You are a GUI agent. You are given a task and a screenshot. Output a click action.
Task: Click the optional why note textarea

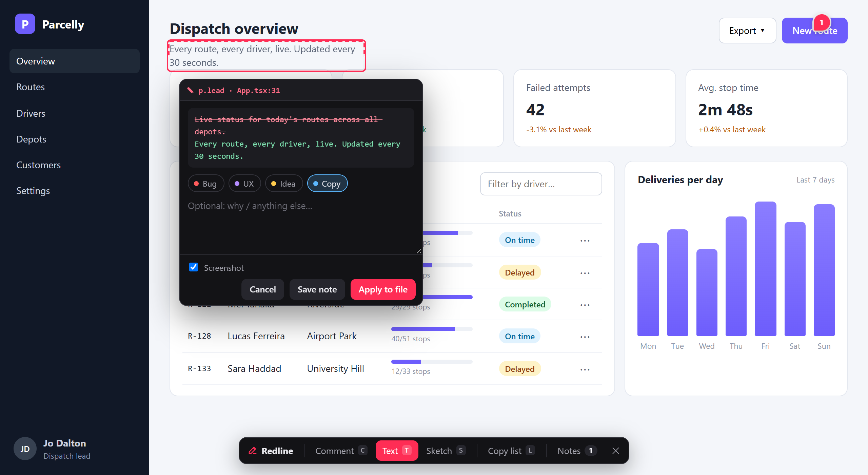[301, 226]
